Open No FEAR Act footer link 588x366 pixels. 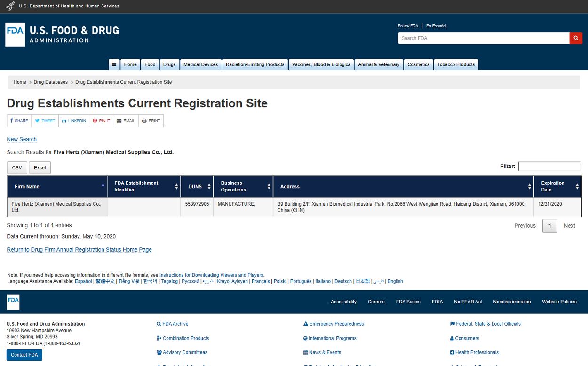(468, 302)
